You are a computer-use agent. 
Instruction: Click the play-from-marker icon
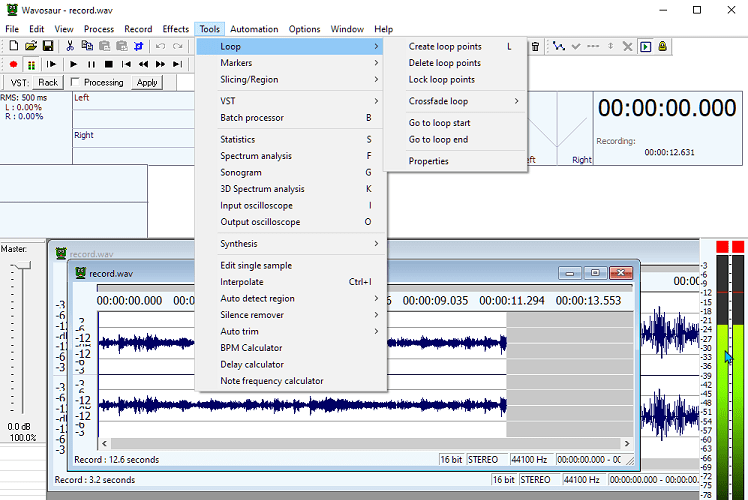coord(52,64)
